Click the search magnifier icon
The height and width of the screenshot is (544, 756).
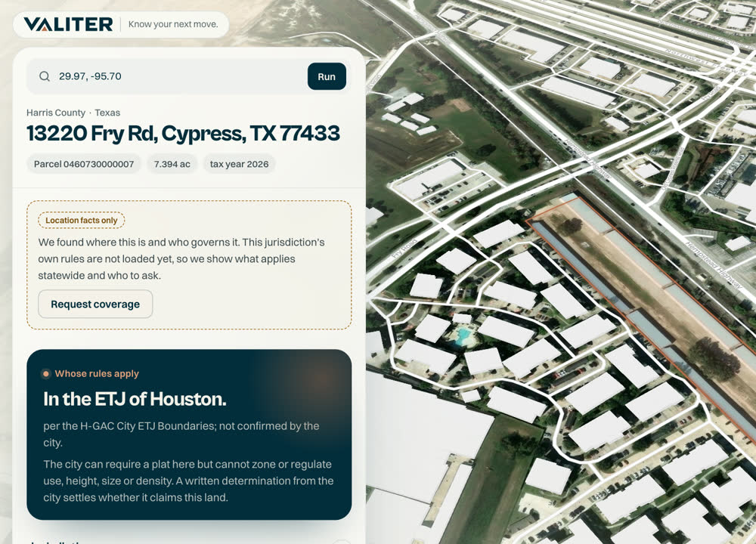click(x=45, y=76)
